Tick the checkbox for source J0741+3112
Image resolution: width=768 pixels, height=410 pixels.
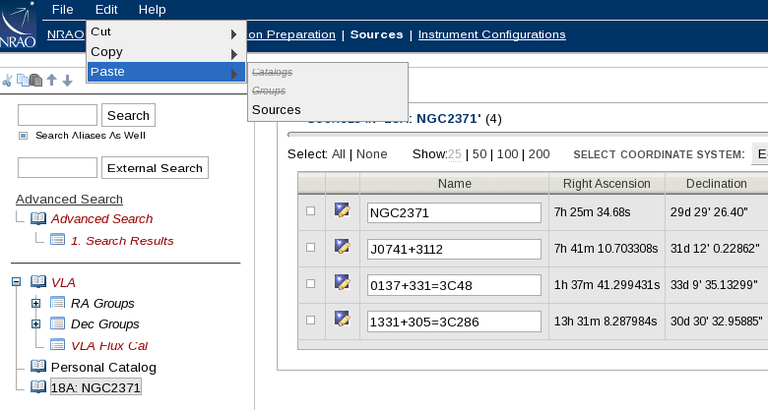click(x=310, y=247)
